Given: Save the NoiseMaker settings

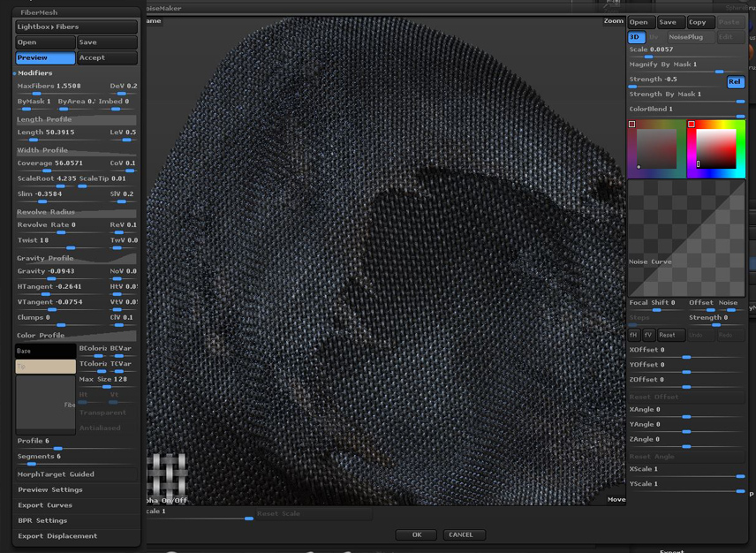Looking at the screenshot, I should click(671, 22).
